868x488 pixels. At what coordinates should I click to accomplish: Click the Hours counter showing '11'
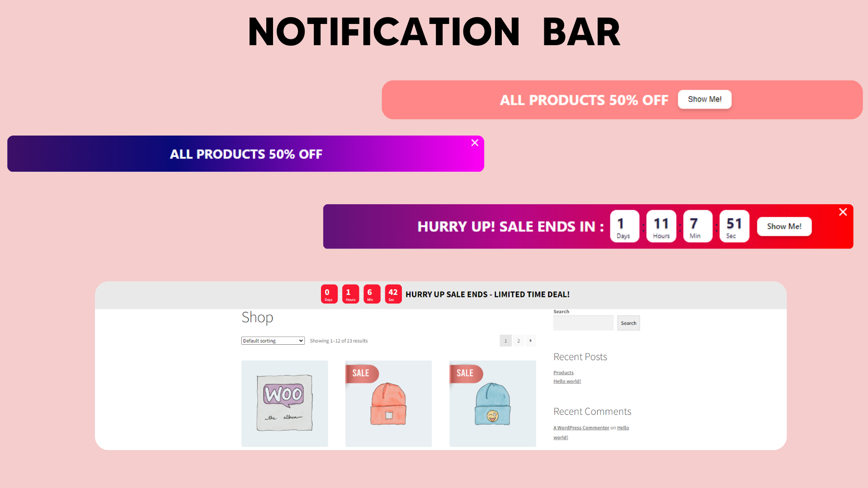point(660,226)
